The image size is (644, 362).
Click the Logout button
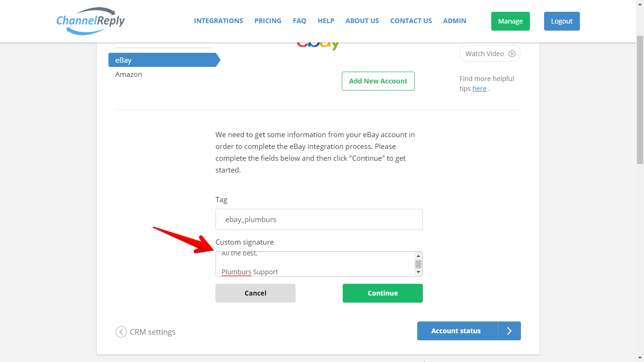coord(562,21)
